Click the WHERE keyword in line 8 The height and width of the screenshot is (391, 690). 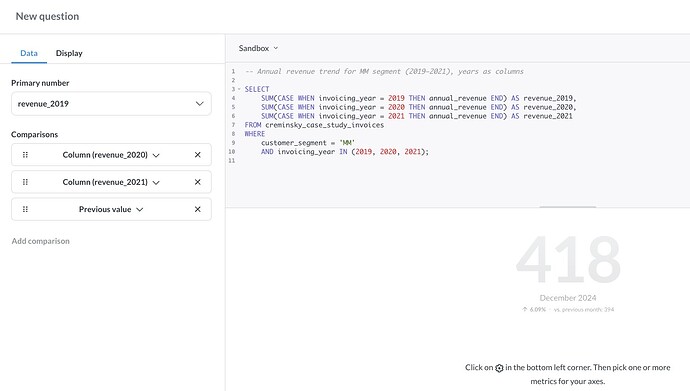pos(255,134)
